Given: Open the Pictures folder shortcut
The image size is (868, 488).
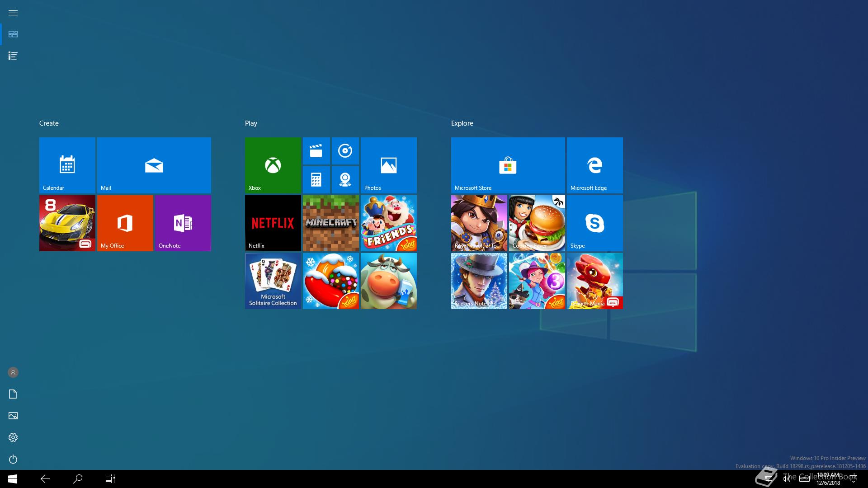Looking at the screenshot, I should pyautogui.click(x=13, y=416).
